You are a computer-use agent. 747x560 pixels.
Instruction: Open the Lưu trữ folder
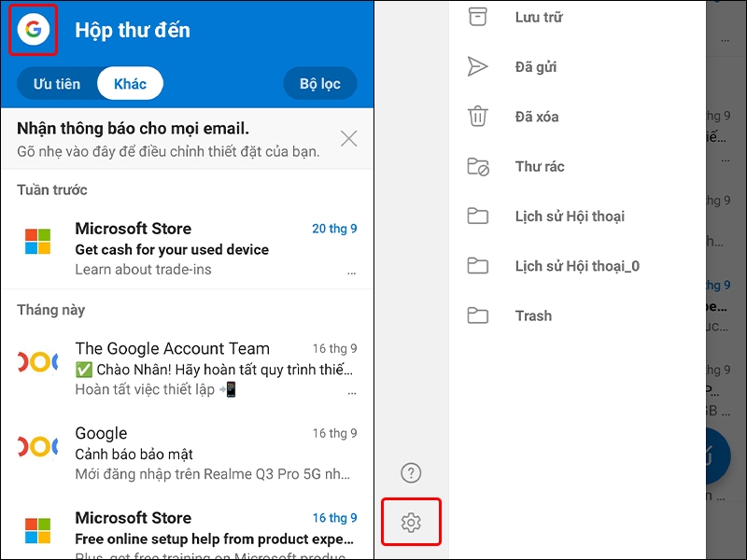click(539, 17)
